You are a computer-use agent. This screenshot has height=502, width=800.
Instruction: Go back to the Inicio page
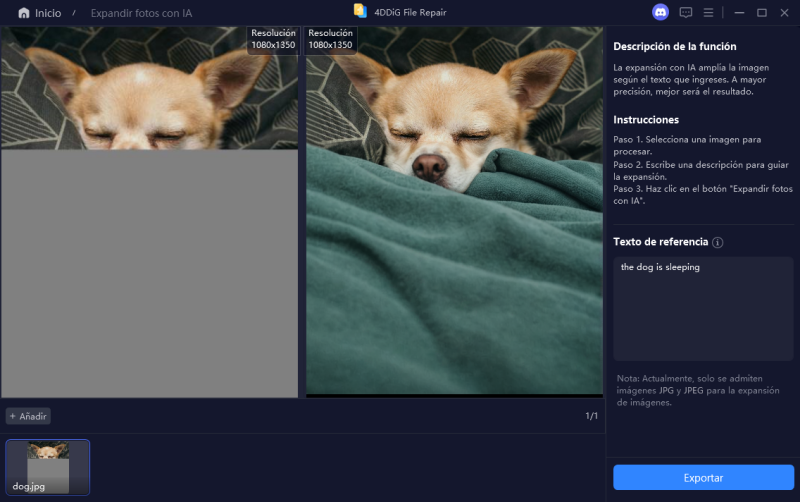click(48, 13)
